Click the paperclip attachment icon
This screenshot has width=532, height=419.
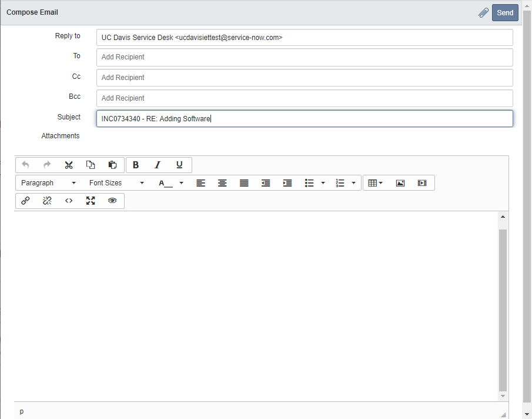483,12
